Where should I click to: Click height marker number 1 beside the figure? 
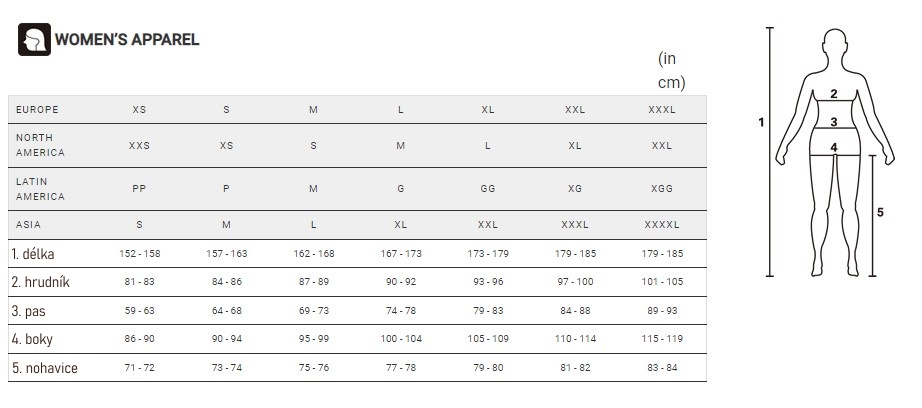point(761,122)
